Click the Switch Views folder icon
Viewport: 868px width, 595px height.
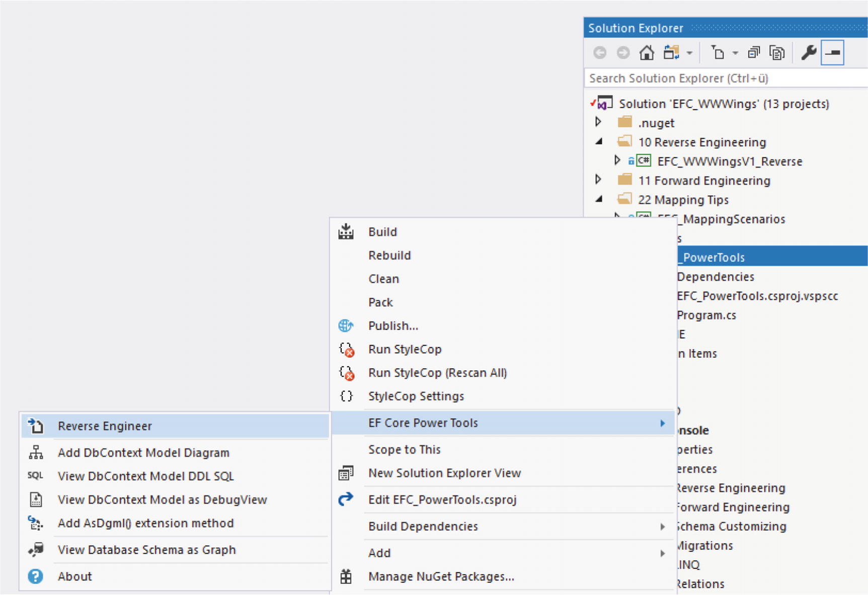click(671, 53)
